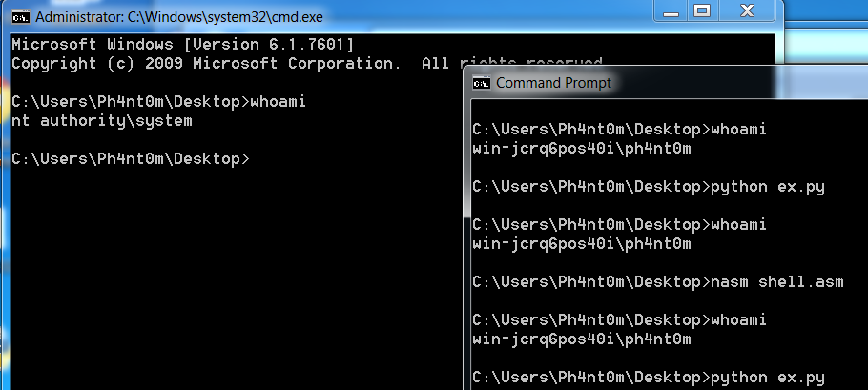
Task: Click first 'win-jcrq6pos40i\ph4nt0m' output line
Action: click(x=582, y=149)
